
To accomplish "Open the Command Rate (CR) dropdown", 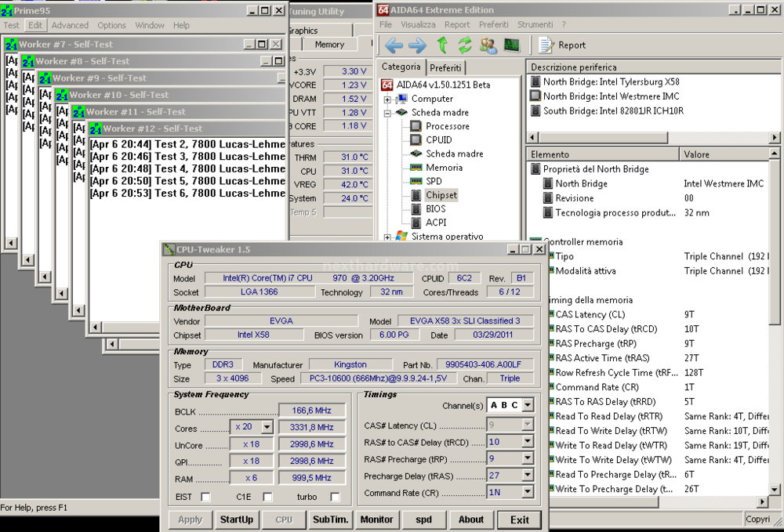I will point(528,492).
